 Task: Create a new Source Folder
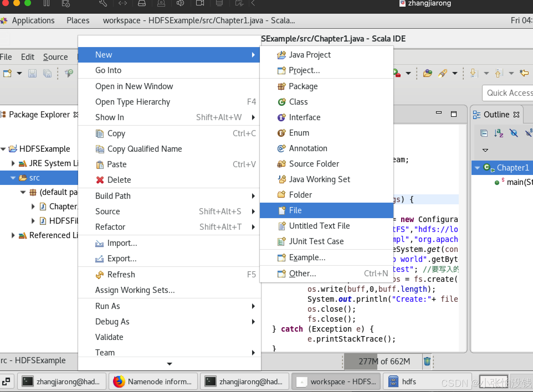tap(314, 164)
